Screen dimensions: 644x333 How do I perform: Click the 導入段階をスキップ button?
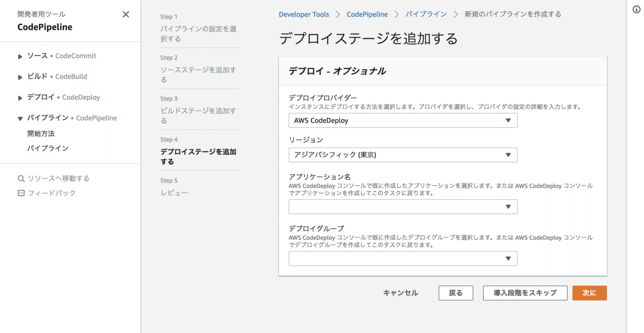click(x=525, y=293)
